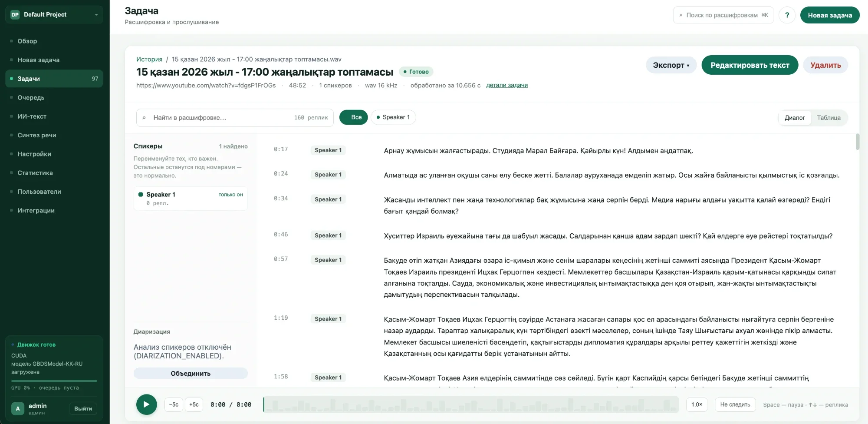Expand the Default Project selector
Viewport: 868px width, 424px height.
point(54,14)
